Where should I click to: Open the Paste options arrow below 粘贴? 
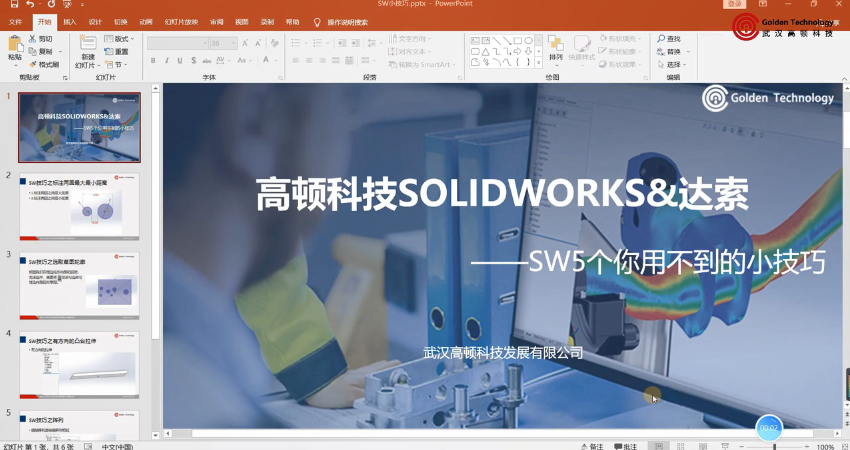pyautogui.click(x=15, y=65)
